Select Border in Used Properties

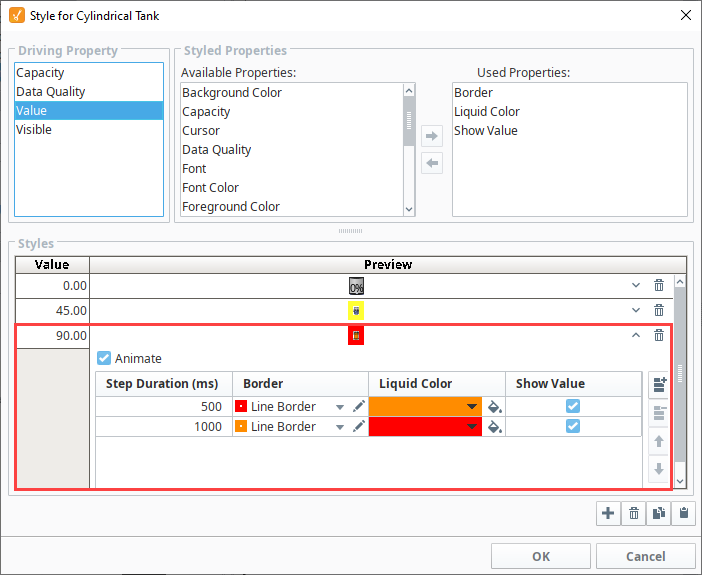[x=569, y=93]
